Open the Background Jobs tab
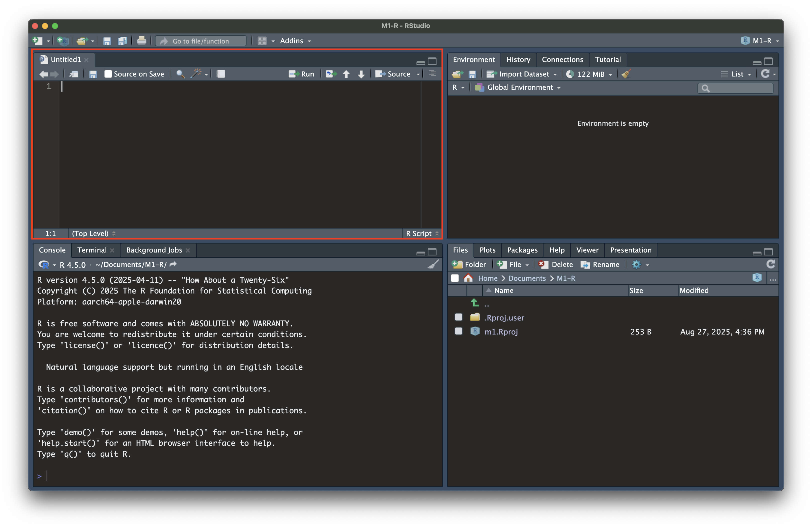The height and width of the screenshot is (528, 812). click(154, 250)
